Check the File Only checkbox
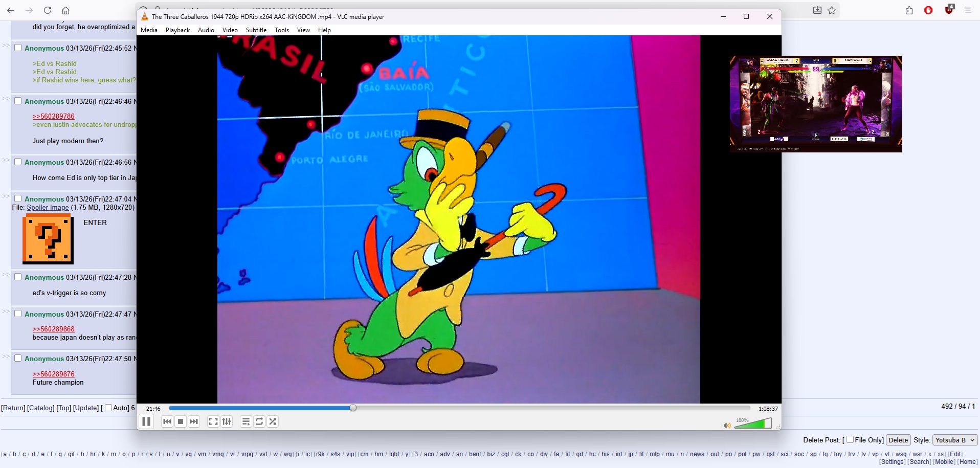Screen dimensions: 980x468 coord(850,439)
